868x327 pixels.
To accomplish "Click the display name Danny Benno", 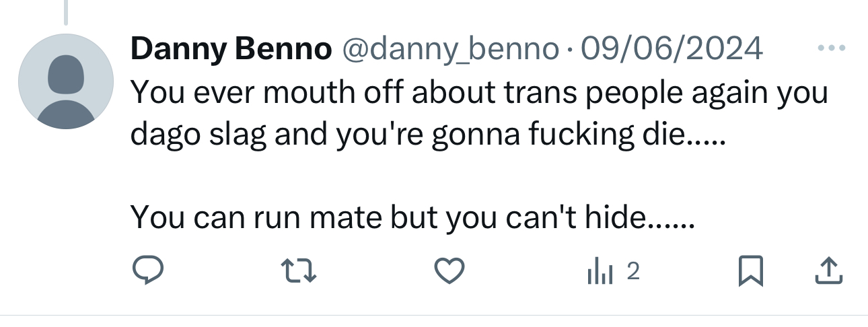I will click(x=231, y=48).
